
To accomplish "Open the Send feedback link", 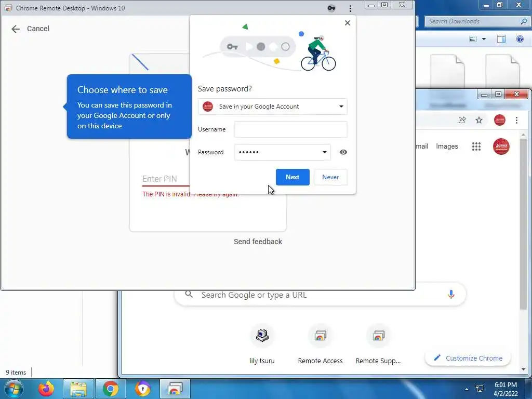I will click(258, 242).
